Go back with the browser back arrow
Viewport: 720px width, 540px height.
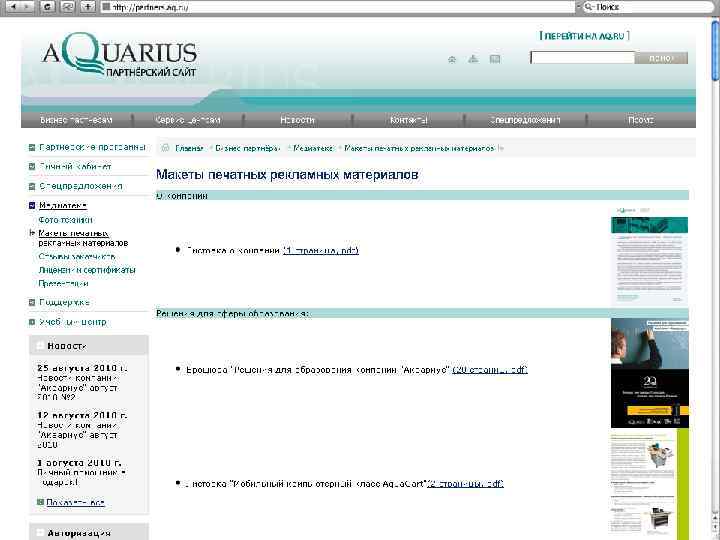tap(13, 6)
